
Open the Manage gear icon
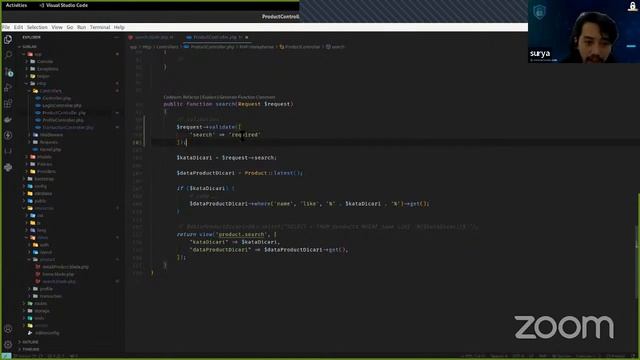click(8, 344)
